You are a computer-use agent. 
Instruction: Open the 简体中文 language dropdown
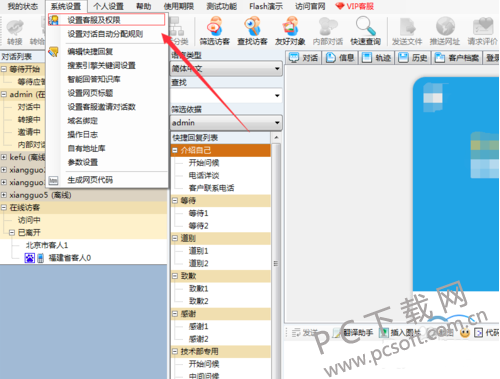[226, 69]
